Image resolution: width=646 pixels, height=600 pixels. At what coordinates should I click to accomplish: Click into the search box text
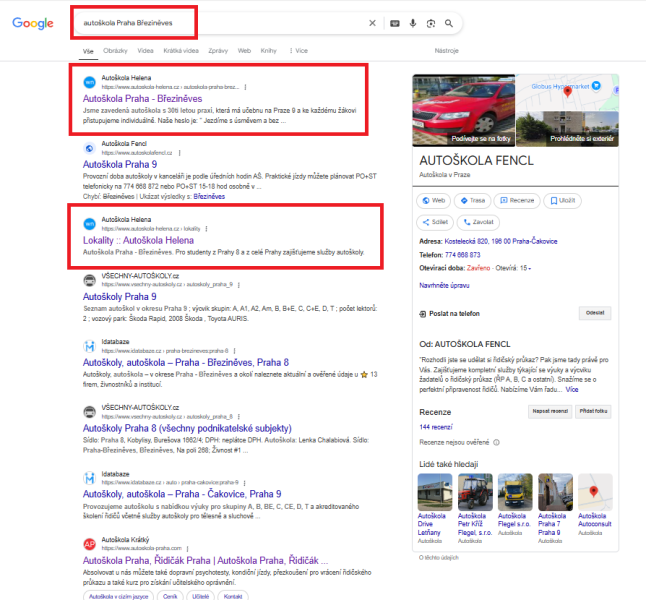click(x=128, y=23)
